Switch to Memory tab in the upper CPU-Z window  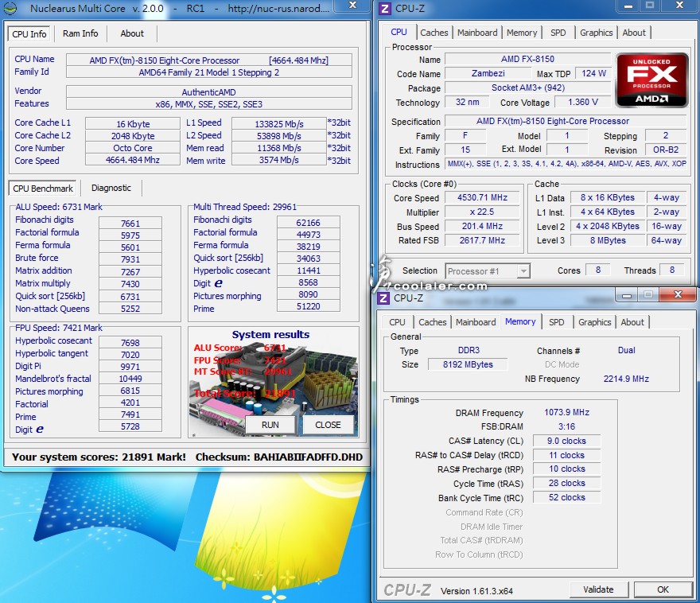522,33
